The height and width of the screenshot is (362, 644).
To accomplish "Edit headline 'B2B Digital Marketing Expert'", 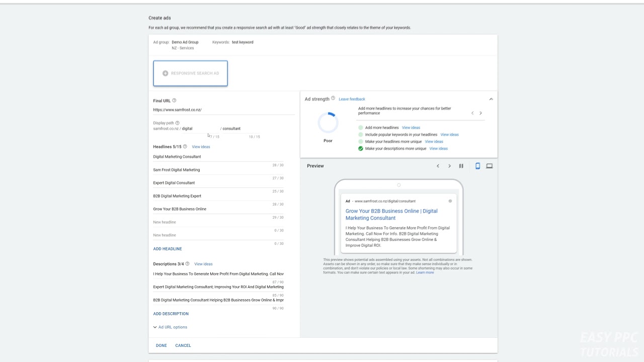I will (x=218, y=196).
